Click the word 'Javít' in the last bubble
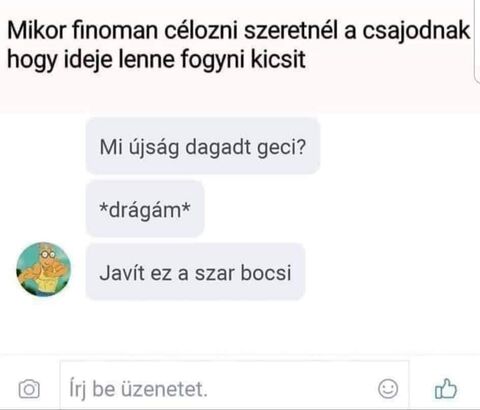Screen dimensions: 480x410 [122, 272]
